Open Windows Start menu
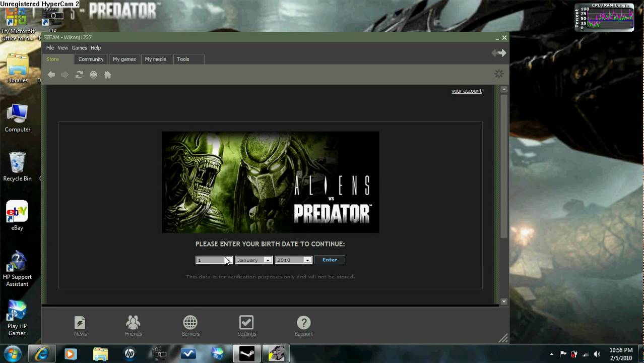 click(12, 354)
